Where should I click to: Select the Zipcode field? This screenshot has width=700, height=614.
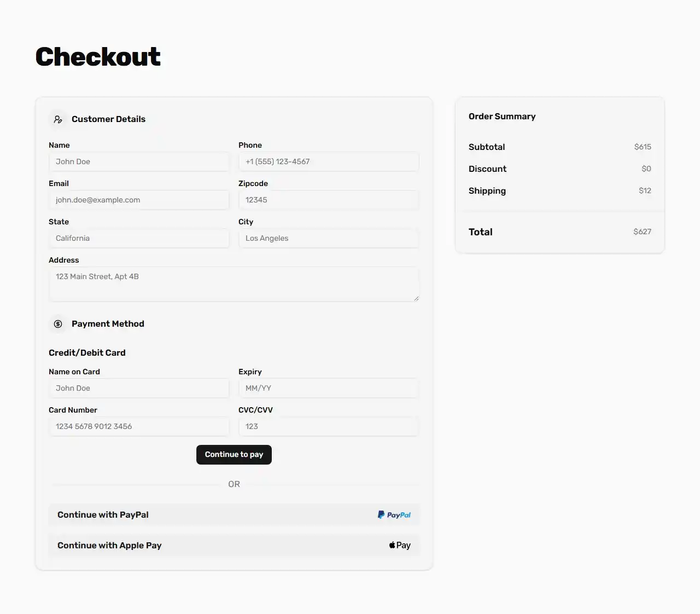click(328, 200)
